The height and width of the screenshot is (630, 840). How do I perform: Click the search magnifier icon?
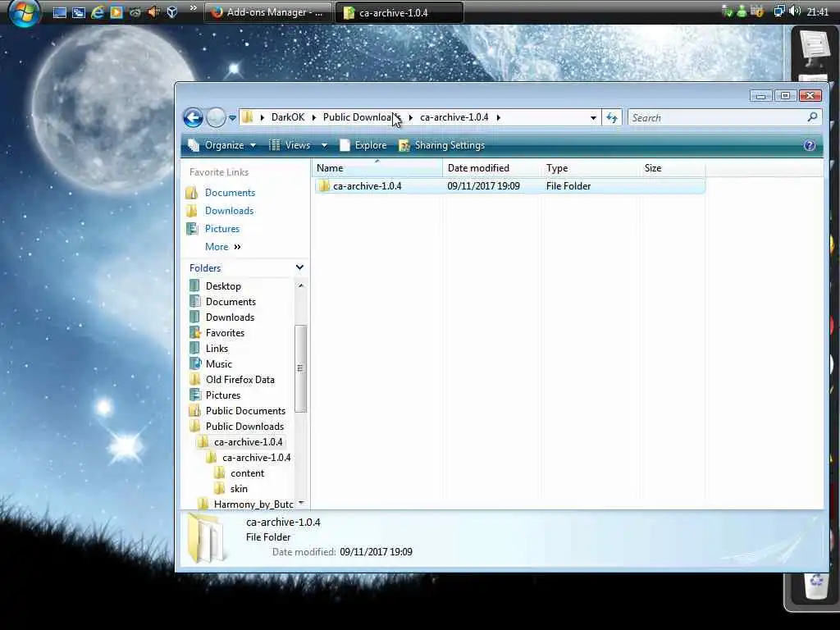pos(812,116)
